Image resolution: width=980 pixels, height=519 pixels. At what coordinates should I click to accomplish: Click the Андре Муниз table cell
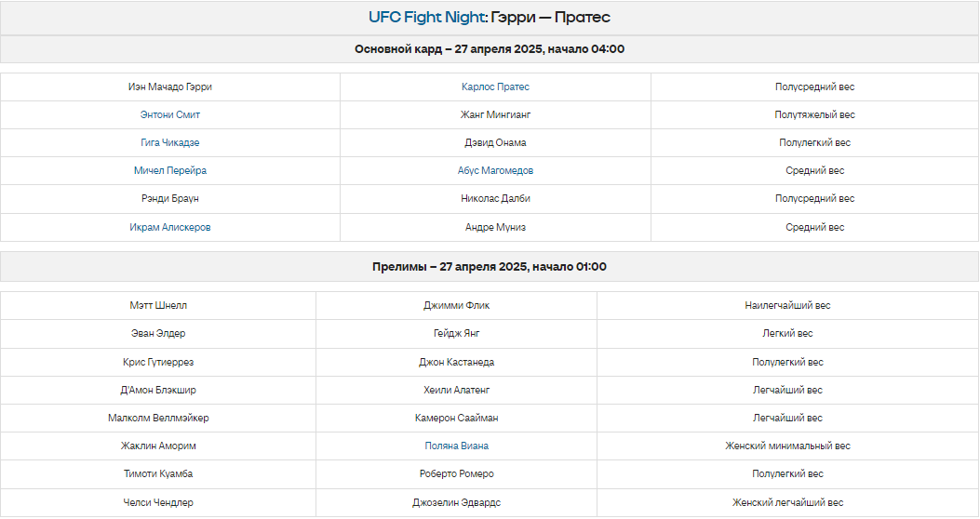point(495,227)
